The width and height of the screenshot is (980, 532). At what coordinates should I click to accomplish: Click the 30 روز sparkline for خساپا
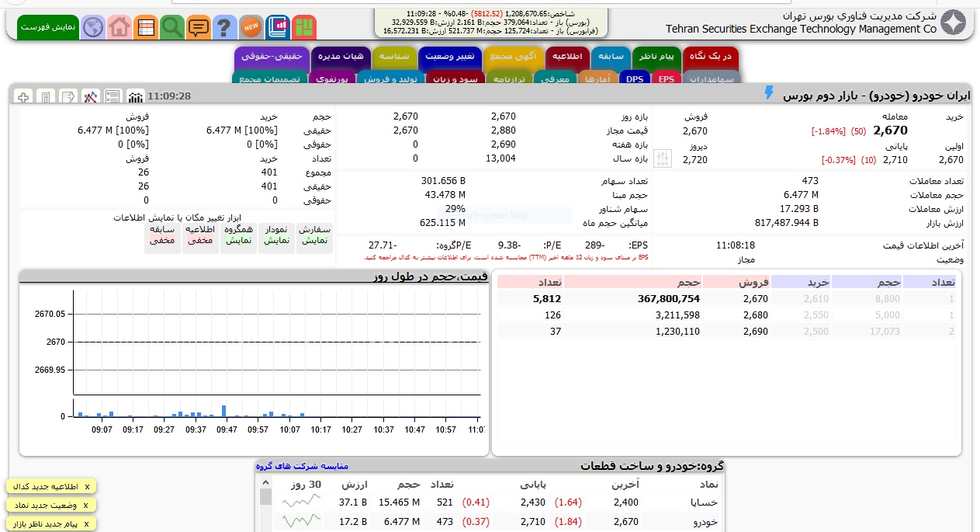[301, 502]
